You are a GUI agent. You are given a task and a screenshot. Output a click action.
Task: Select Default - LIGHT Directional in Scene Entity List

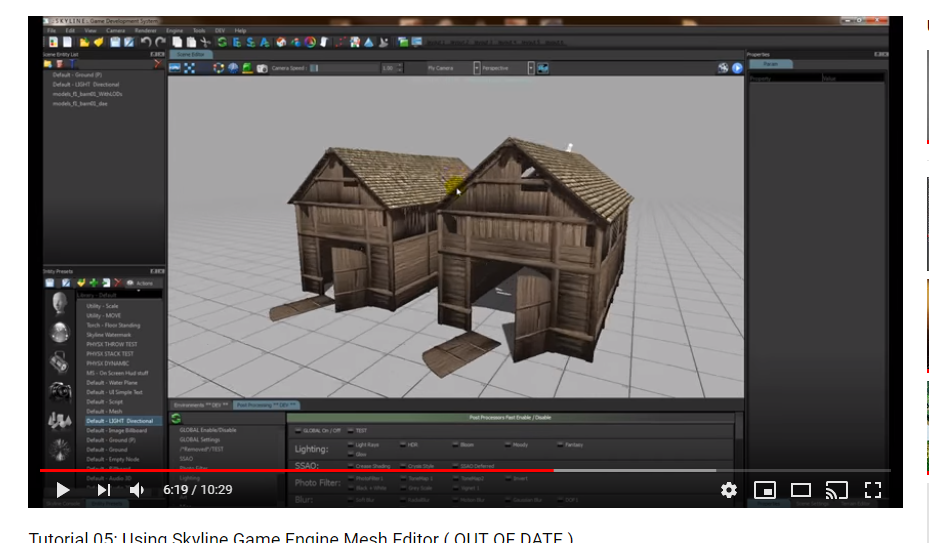[x=86, y=85]
